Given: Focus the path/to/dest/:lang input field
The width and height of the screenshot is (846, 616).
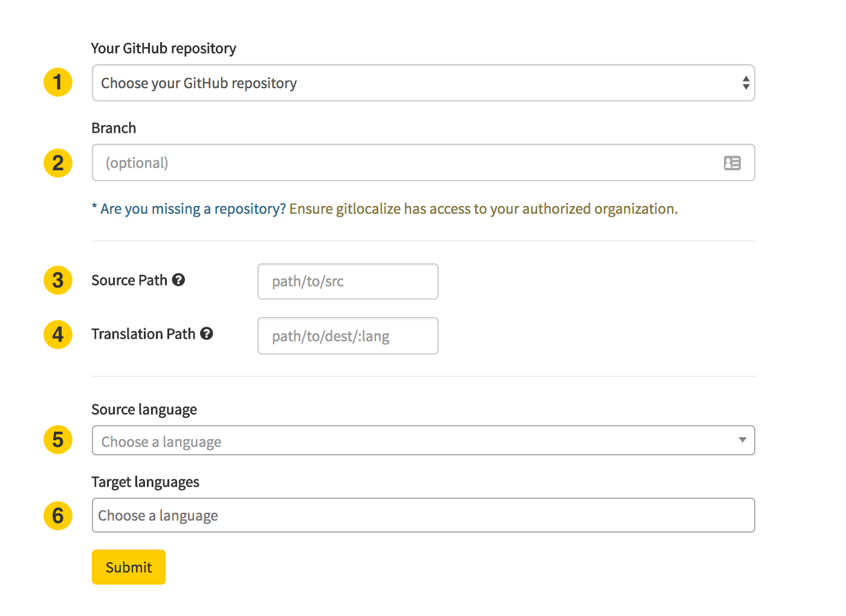Looking at the screenshot, I should coord(348,336).
